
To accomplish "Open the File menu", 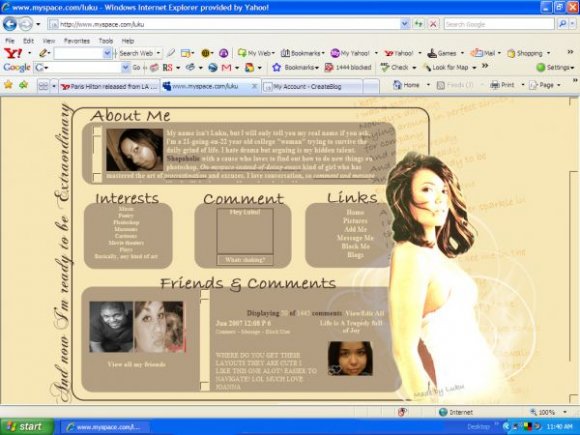I will click(10, 41).
